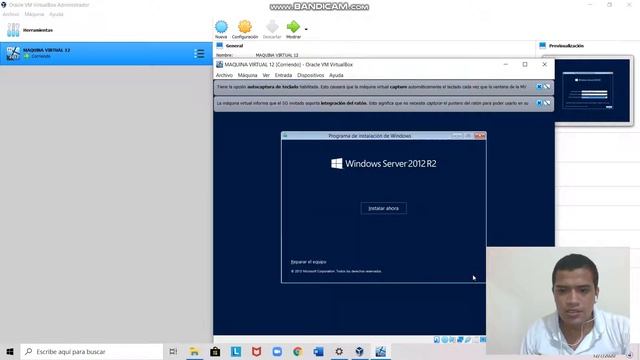
Task: Click the green Mostrar arrow icon
Action: coord(293,27)
